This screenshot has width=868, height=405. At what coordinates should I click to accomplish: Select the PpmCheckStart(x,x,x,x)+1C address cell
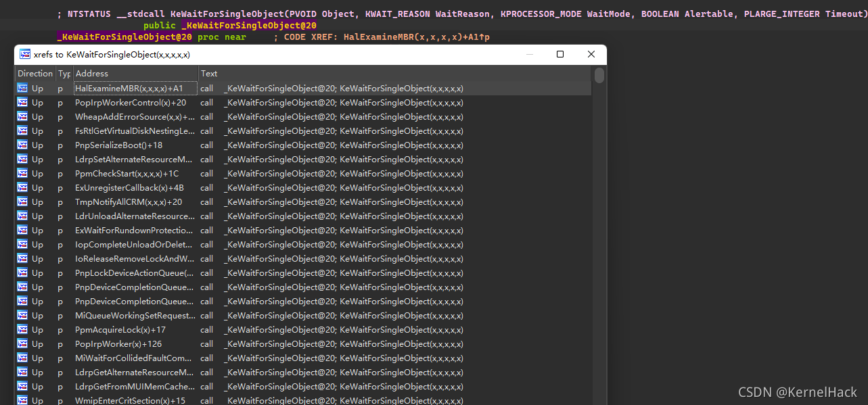pyautogui.click(x=135, y=173)
